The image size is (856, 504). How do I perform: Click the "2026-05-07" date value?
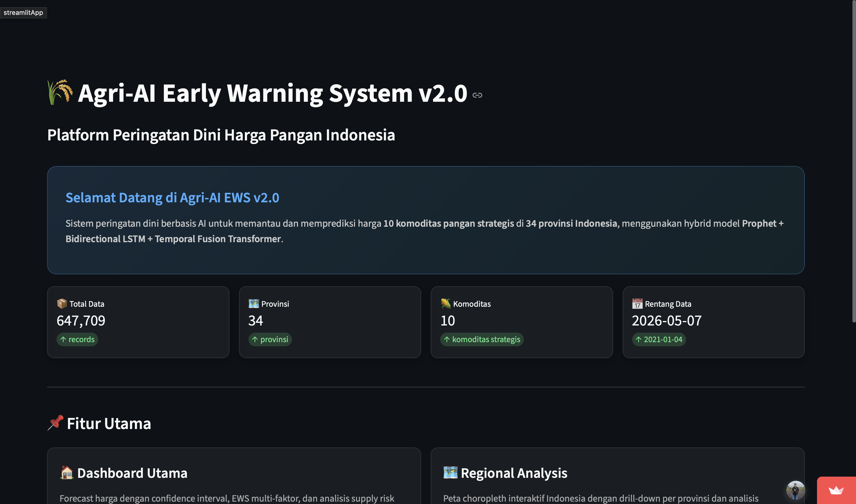[x=667, y=321]
